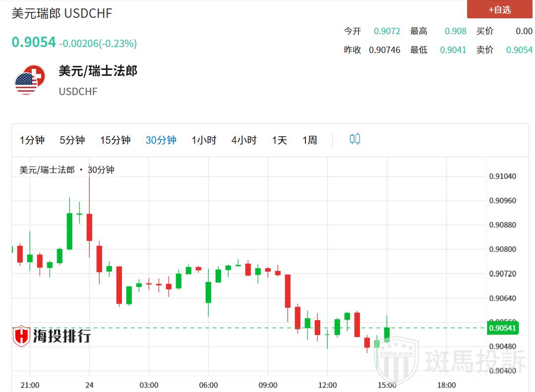Select the 30分钟 active interval tab
Image resolution: width=535 pixels, height=392 pixels.
click(x=161, y=140)
